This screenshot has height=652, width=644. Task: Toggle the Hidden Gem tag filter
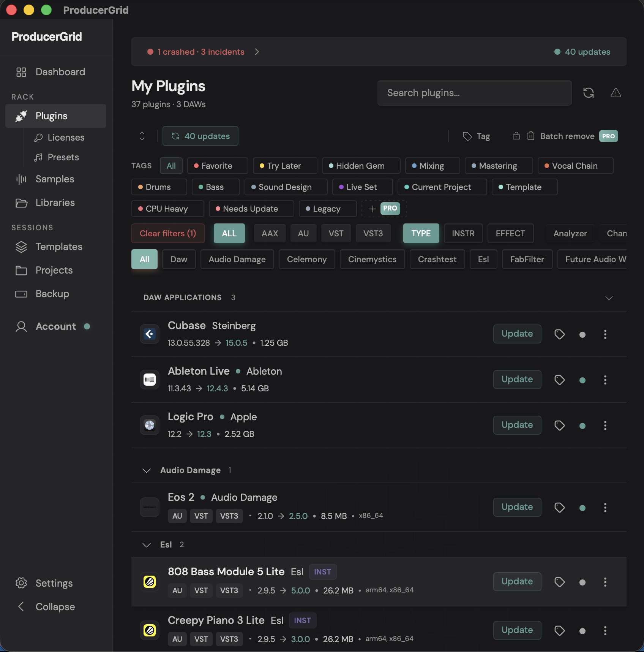(x=361, y=166)
